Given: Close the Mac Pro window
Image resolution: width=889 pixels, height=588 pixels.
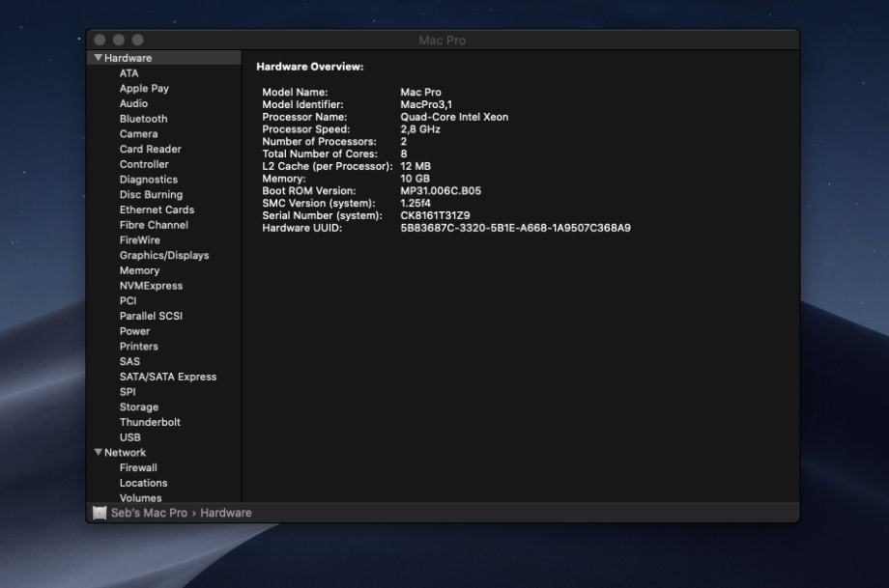Looking at the screenshot, I should [x=100, y=40].
